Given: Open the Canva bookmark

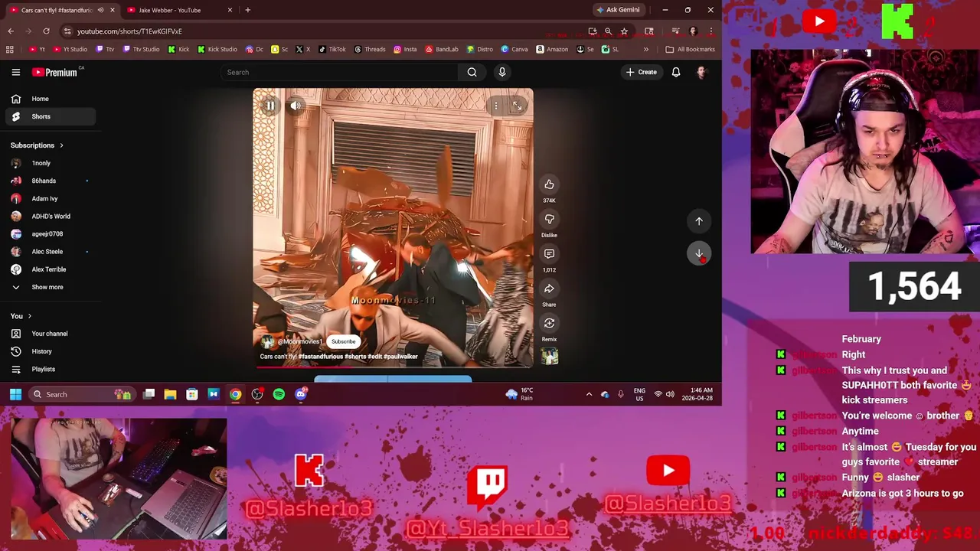Looking at the screenshot, I should 514,49.
